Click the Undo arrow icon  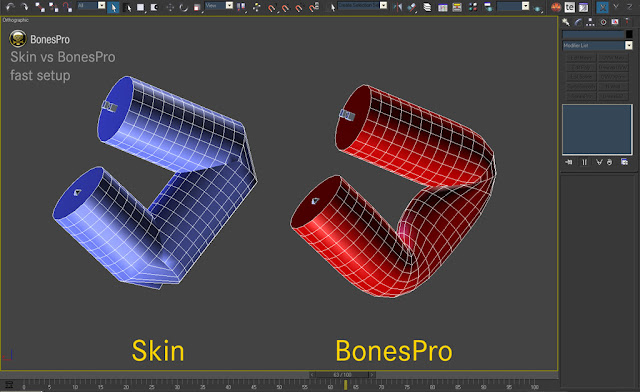point(10,7)
